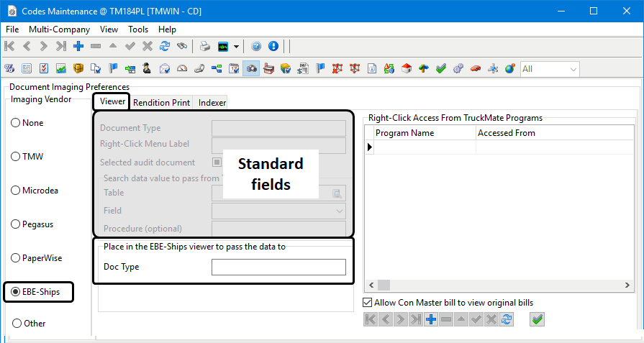
Task: Open the red car icon
Action: 476,69
